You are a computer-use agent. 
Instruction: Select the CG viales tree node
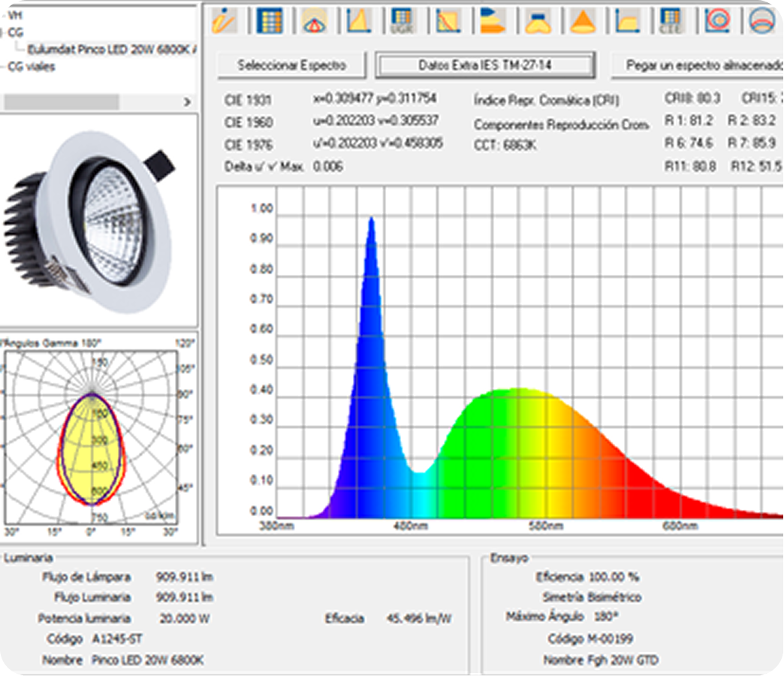point(32,67)
